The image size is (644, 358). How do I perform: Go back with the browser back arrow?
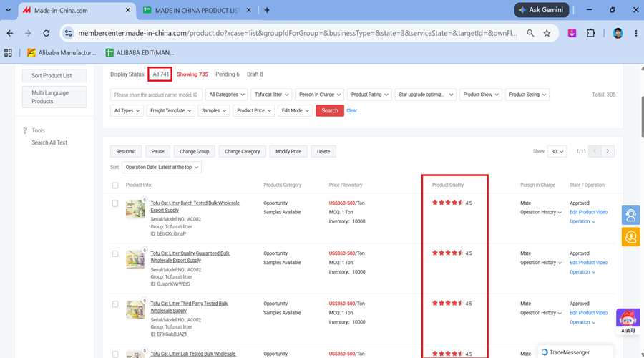click(10, 33)
